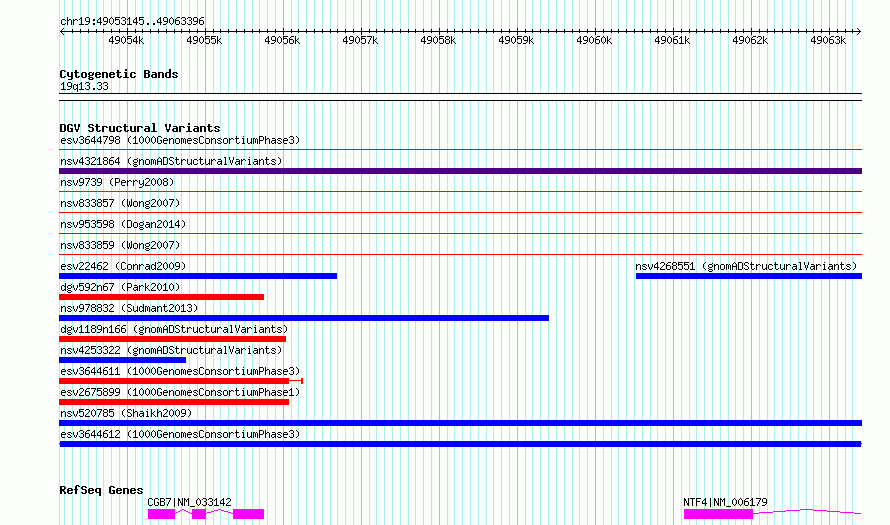
Task: Click the nsv4268551 gnomAD label
Action: [x=746, y=266]
